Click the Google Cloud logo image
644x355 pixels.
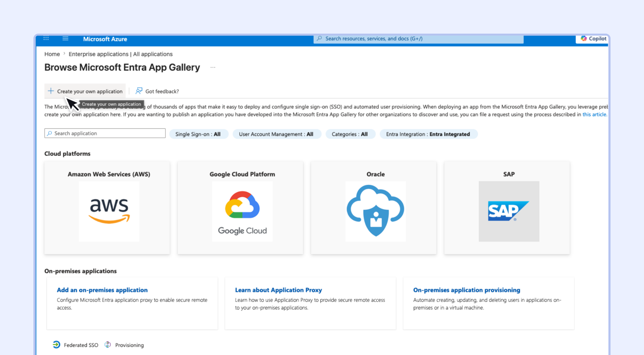[242, 211]
